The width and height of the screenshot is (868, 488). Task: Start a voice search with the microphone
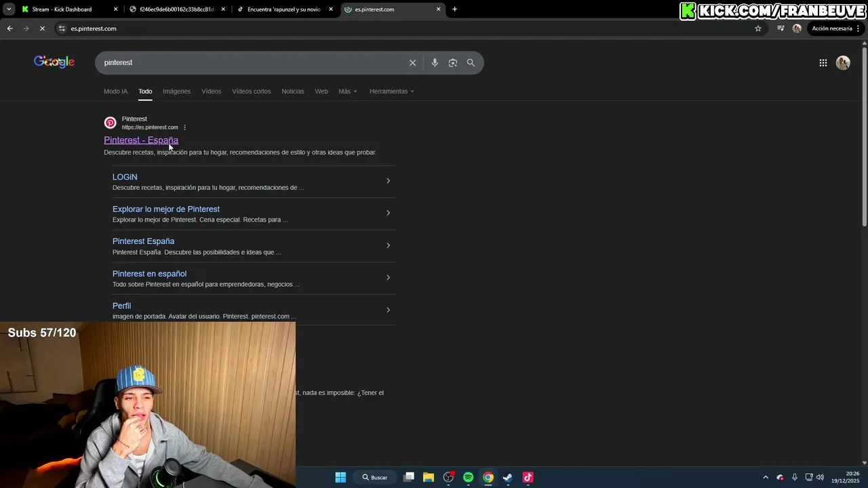click(435, 62)
